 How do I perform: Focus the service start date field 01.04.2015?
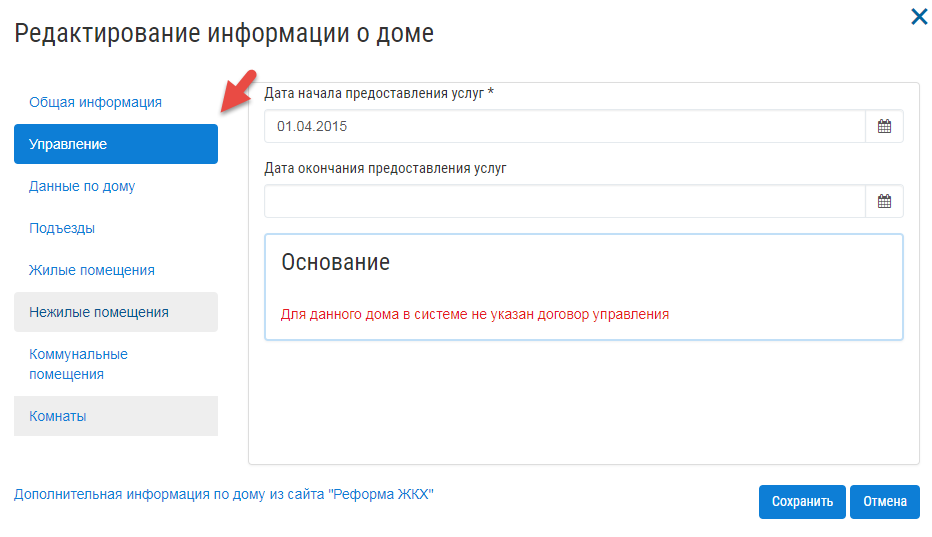pyautogui.click(x=565, y=126)
